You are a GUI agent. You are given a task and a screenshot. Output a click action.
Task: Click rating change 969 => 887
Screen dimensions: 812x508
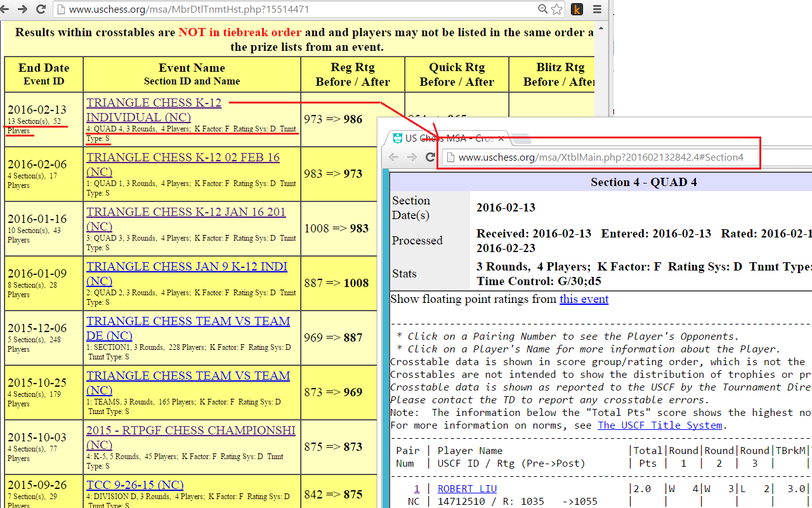(x=334, y=337)
